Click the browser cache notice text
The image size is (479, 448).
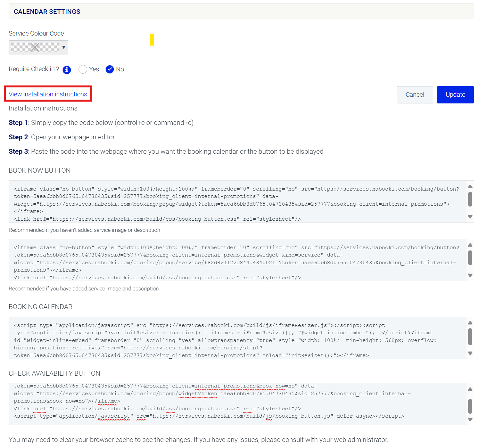198,440
